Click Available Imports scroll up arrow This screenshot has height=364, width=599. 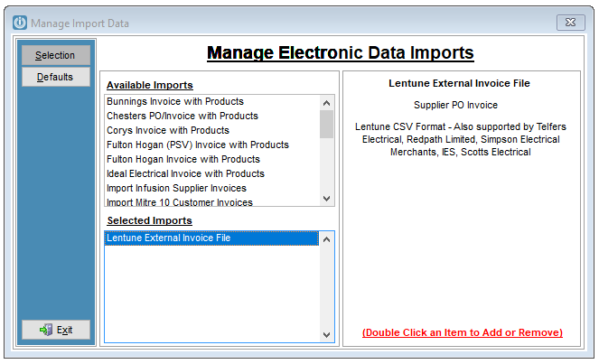point(327,103)
